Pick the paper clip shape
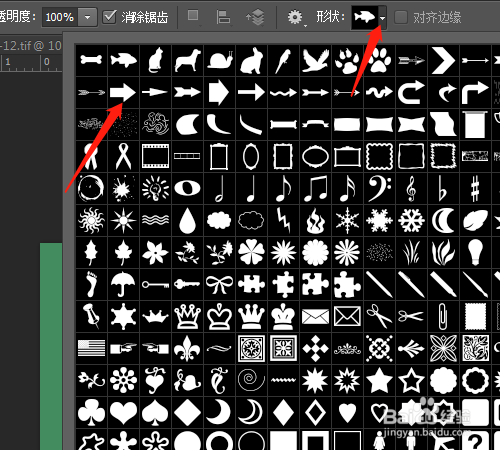Viewport: 500px width, 450px height. coord(443,316)
